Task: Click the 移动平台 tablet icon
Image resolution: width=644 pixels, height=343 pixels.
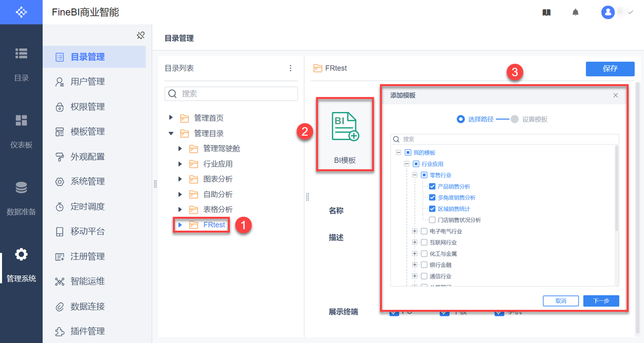Action: click(x=59, y=232)
